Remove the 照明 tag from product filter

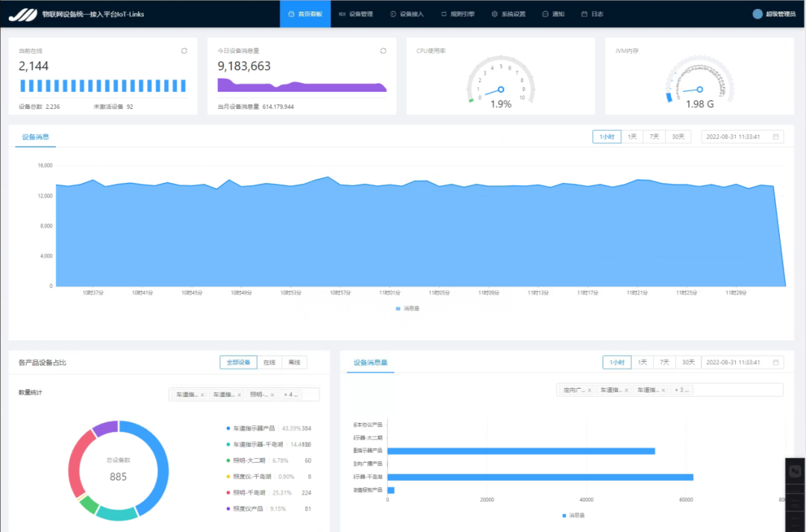point(272,395)
